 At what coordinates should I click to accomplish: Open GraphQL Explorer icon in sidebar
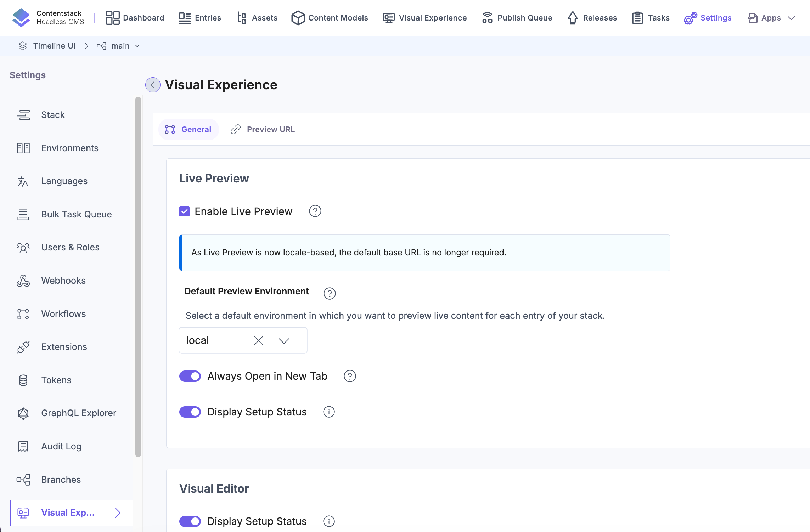23,413
